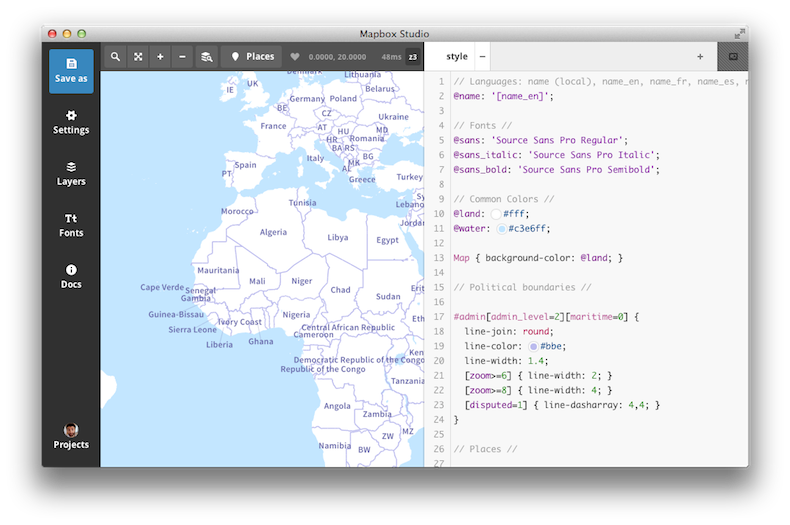Screen dimensions: 790x525
Task: Click the [zoom>=6] line-width rule
Action: [538, 375]
